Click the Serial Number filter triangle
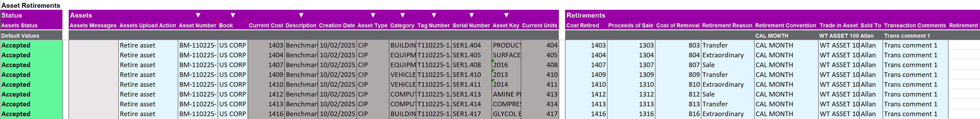The image size is (980, 119). click(471, 15)
